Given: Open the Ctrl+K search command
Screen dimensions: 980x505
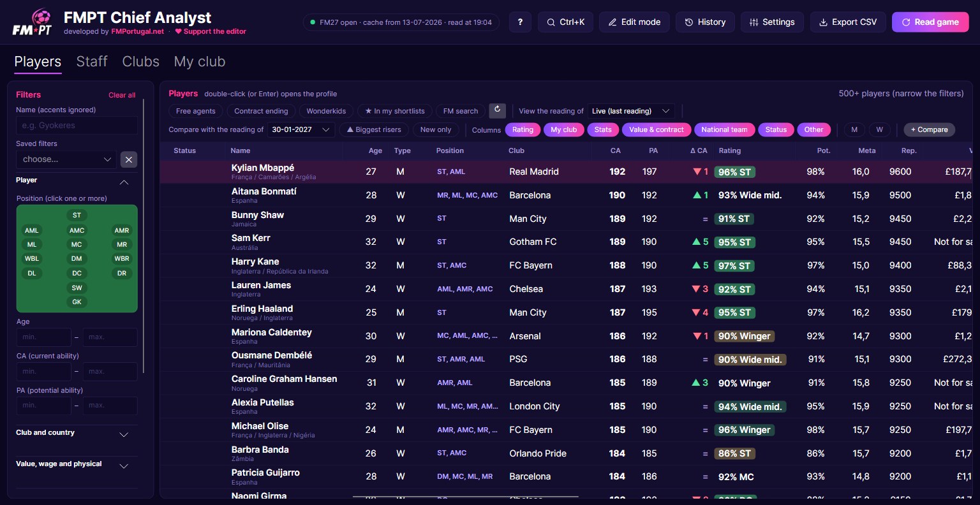Looking at the screenshot, I should point(565,22).
